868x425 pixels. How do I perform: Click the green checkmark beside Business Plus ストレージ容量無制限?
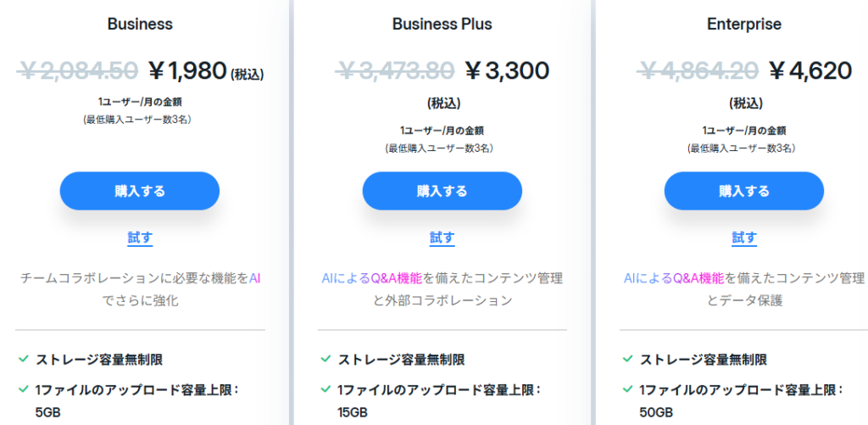coord(325,359)
